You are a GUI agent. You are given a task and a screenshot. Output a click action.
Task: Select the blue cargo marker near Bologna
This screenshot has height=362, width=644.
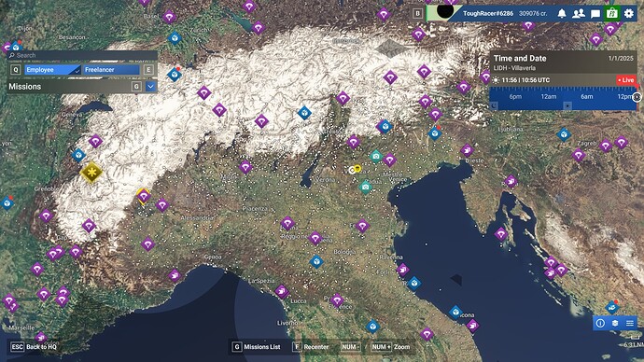[316, 261]
